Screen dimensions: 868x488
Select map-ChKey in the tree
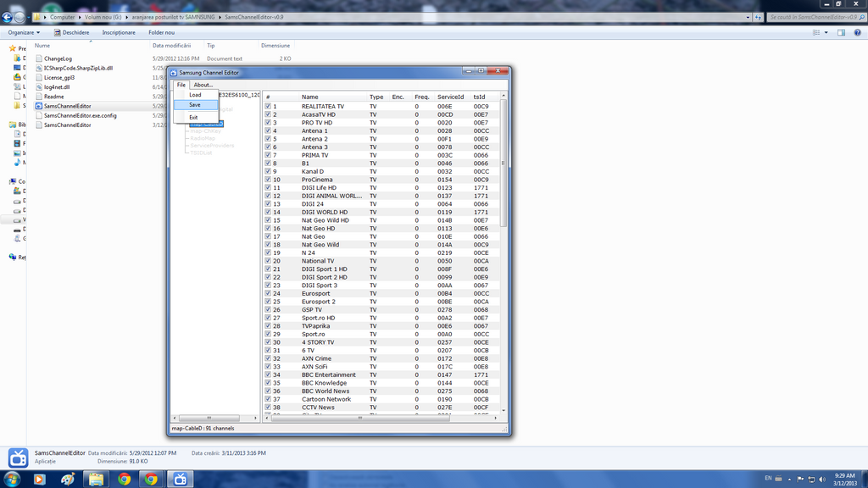pyautogui.click(x=205, y=131)
